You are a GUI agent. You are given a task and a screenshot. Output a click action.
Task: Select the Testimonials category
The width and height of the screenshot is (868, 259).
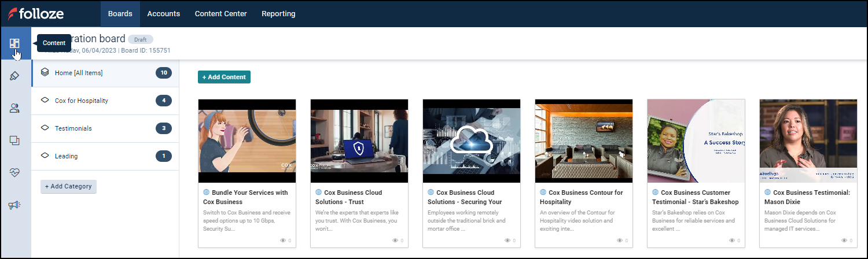105,128
